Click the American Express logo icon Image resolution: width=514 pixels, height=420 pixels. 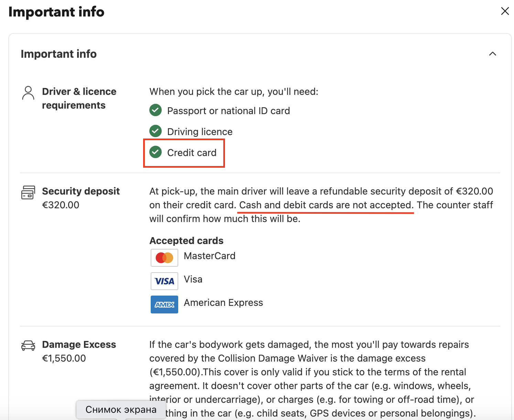click(x=164, y=305)
